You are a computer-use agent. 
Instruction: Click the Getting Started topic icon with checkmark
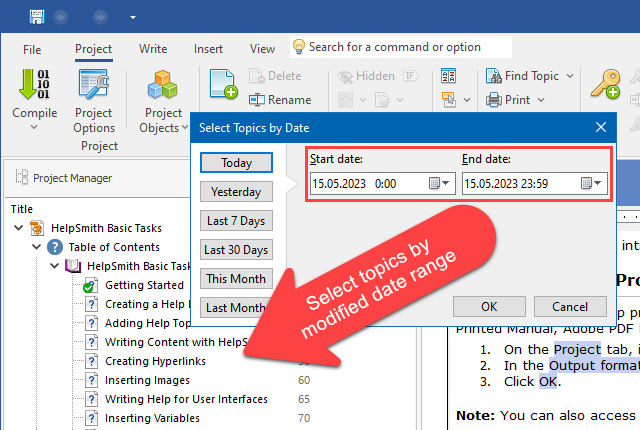pyautogui.click(x=91, y=286)
